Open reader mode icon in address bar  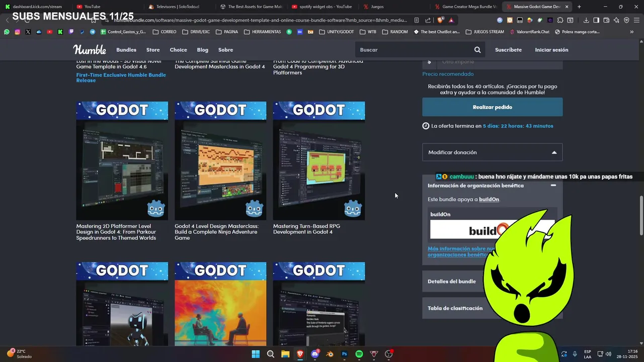pyautogui.click(x=417, y=20)
